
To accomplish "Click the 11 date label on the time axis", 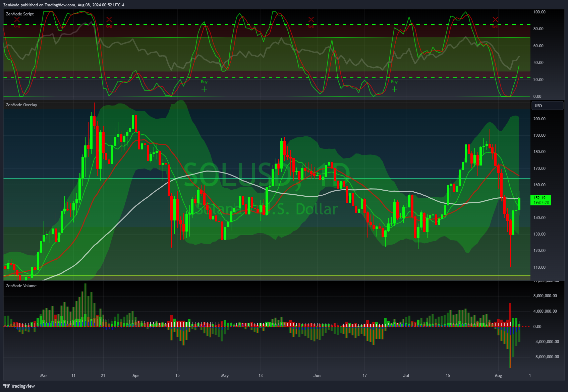I will pyautogui.click(x=73, y=376).
